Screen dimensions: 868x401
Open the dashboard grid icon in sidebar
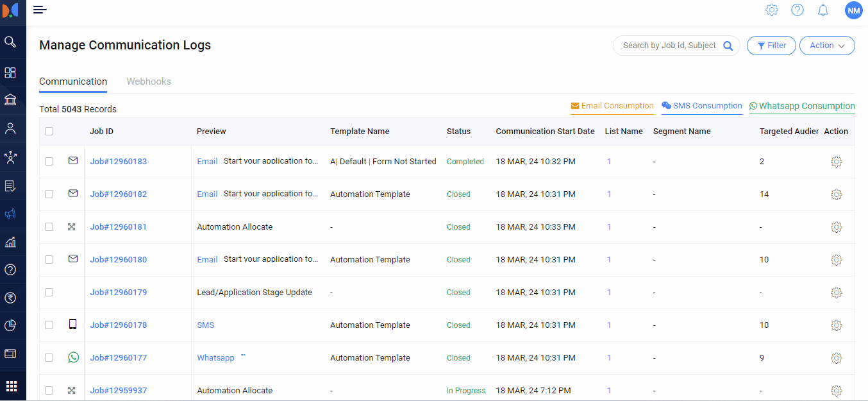coord(10,73)
